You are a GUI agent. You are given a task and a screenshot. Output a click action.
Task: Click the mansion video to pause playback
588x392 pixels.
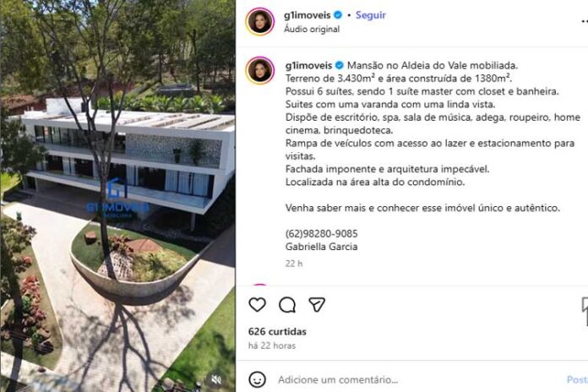coord(117,196)
